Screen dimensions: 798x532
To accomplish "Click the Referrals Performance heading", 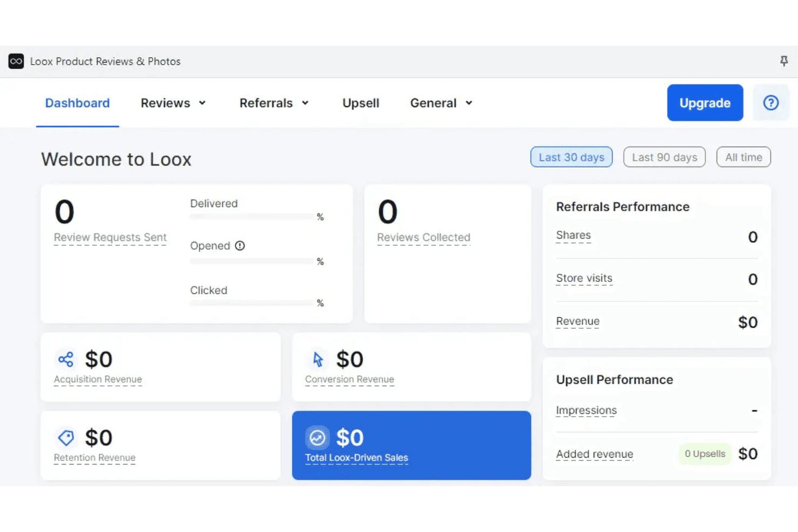I will [623, 207].
